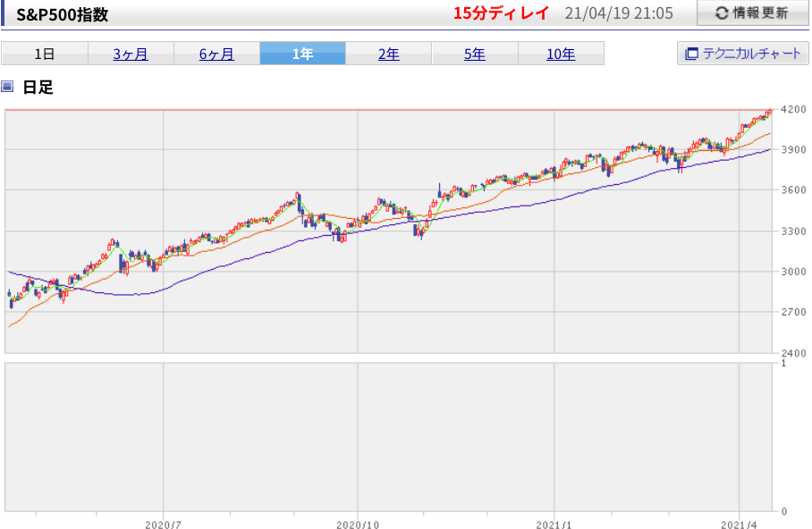This screenshot has width=812, height=529.
Task: Switch to the 10年 period tab
Action: click(561, 54)
